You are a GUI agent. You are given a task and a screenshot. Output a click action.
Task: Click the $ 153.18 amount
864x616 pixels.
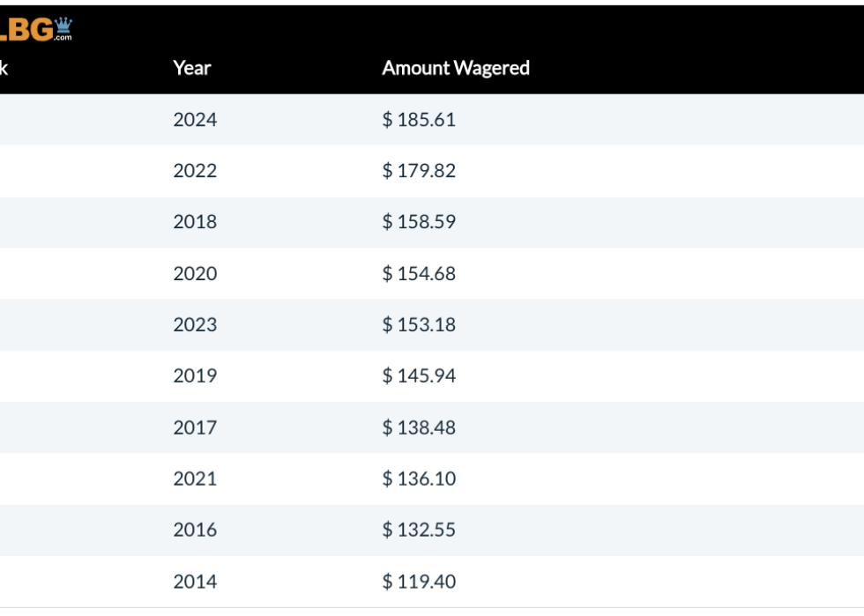pos(419,324)
